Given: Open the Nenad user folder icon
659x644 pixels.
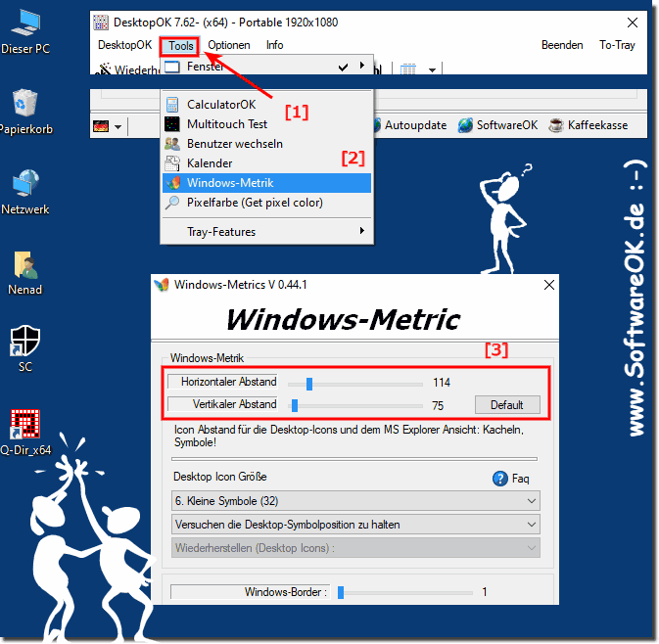Looking at the screenshot, I should tap(25, 264).
